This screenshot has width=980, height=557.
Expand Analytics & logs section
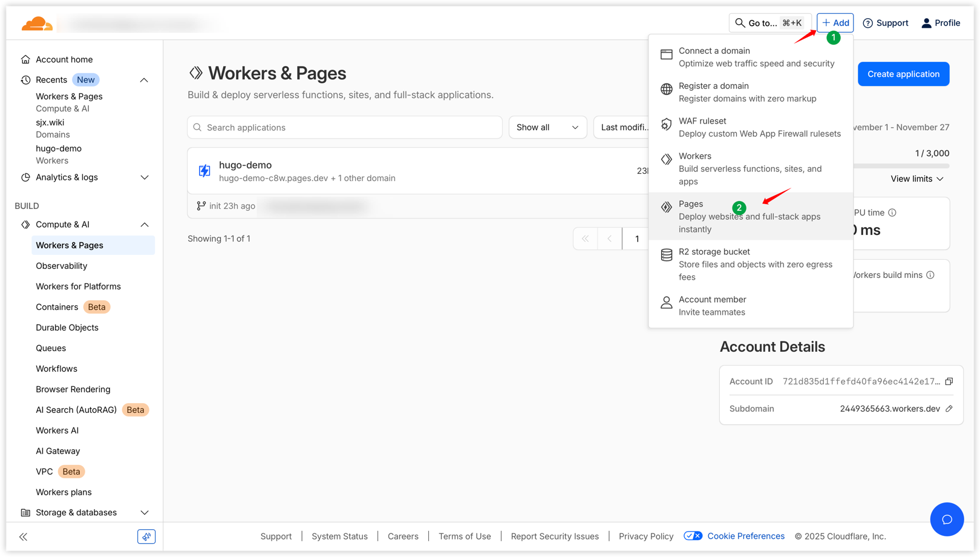[x=144, y=177]
